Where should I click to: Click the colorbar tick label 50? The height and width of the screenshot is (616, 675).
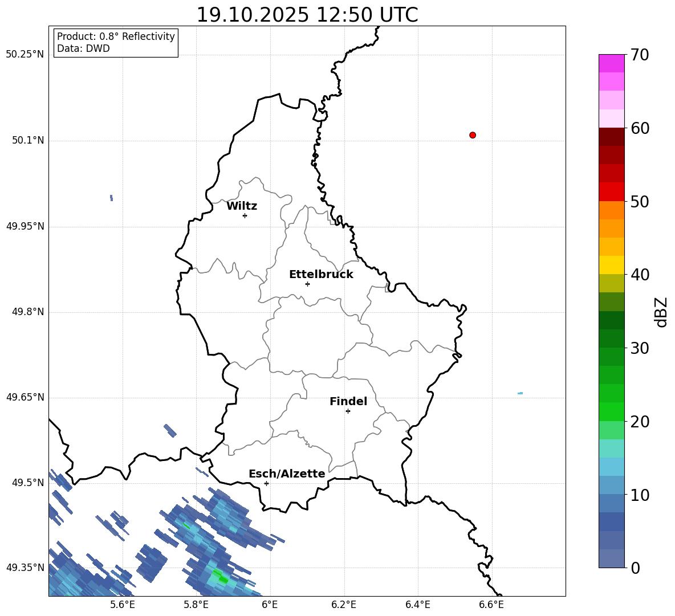coord(640,201)
